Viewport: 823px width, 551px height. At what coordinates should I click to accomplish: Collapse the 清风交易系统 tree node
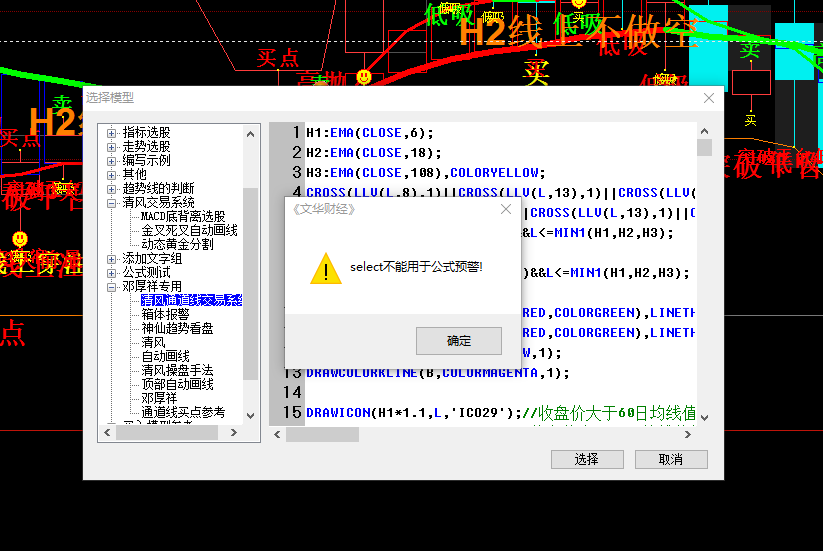(112, 202)
